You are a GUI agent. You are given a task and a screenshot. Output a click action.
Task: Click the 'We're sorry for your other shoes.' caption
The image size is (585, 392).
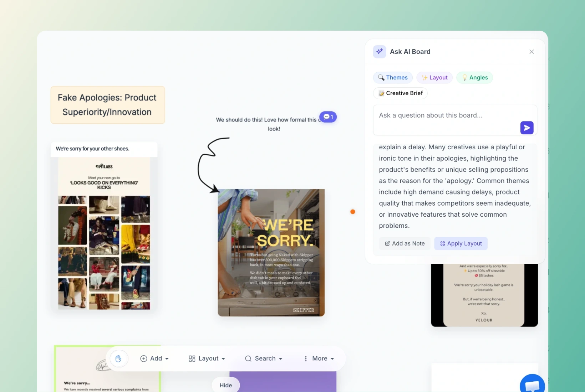click(x=92, y=149)
